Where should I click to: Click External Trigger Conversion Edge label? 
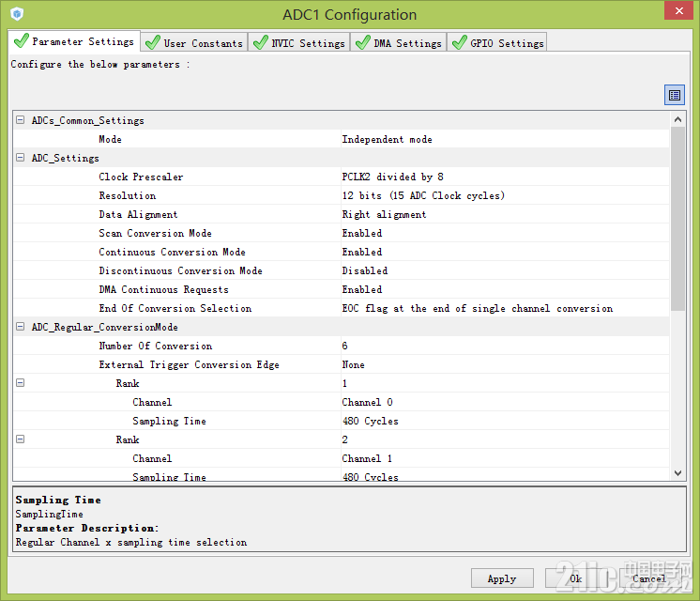(x=189, y=364)
